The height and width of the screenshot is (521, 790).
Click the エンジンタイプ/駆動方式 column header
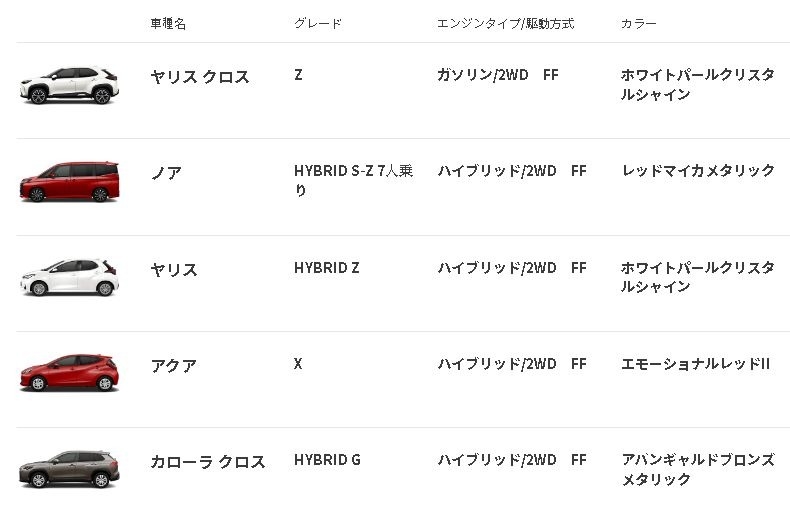[505, 24]
